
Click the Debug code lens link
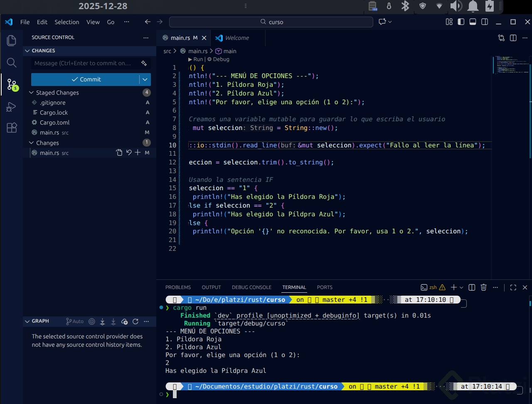[221, 59]
